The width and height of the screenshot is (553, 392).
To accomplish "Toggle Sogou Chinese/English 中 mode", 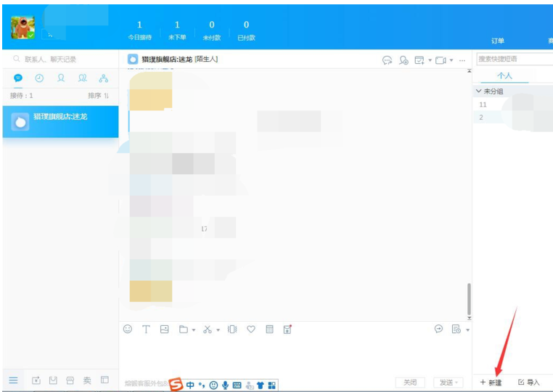I will coord(190,385).
